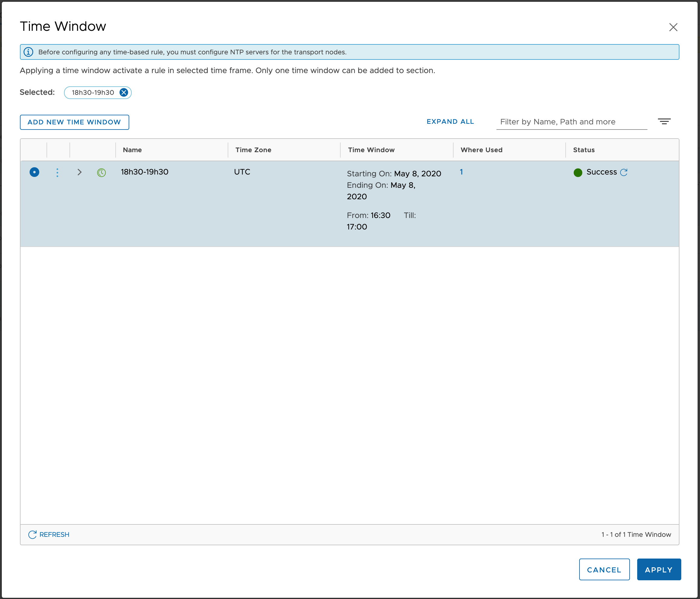This screenshot has height=599, width=700.
Task: Open the Where Used count link
Action: point(461,172)
